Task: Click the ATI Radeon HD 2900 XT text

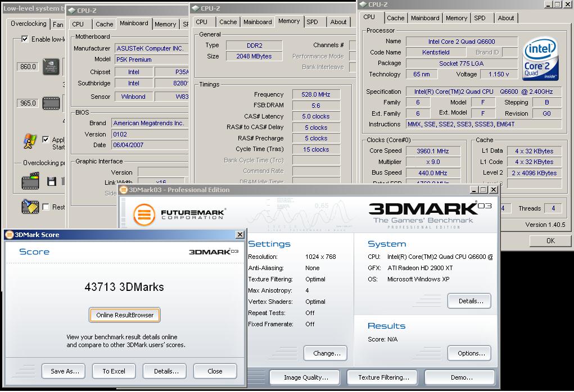Action: pyautogui.click(x=420, y=268)
